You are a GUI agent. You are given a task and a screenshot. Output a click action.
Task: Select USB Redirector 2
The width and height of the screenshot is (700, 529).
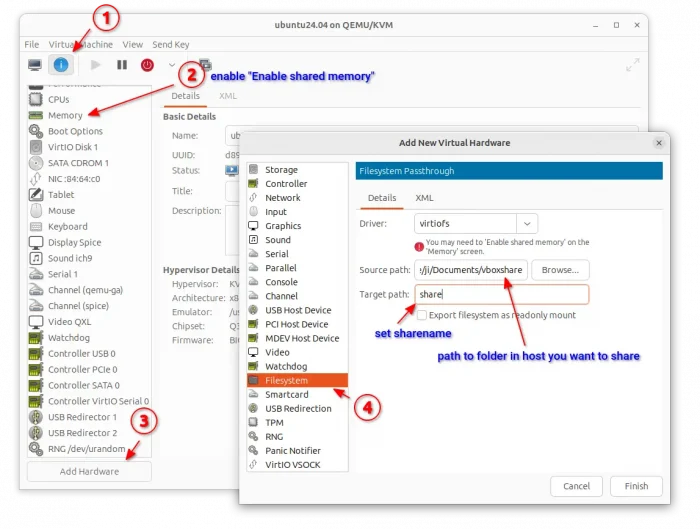(89, 433)
